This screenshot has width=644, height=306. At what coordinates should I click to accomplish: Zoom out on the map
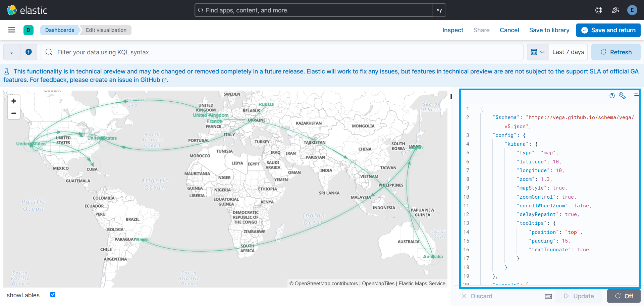[x=14, y=113]
